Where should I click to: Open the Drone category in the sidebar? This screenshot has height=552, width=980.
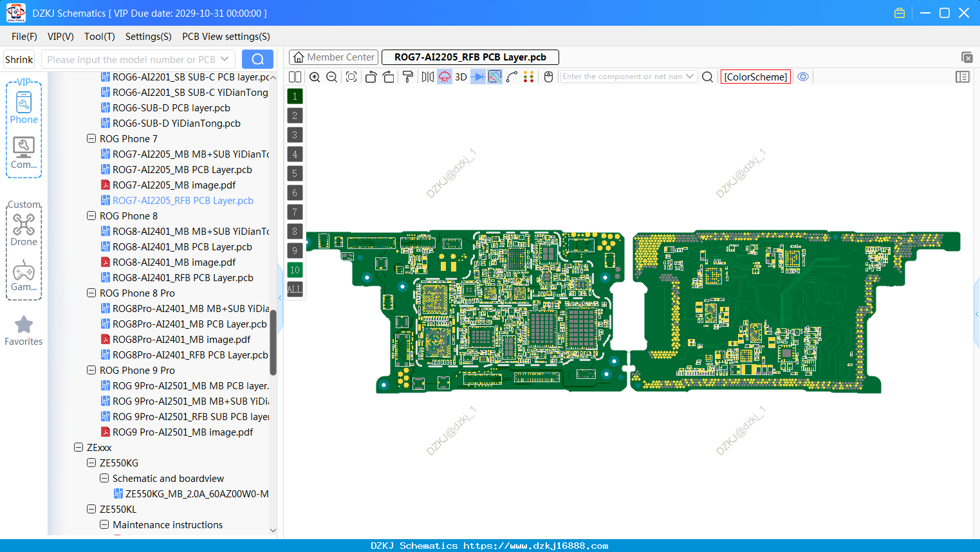pos(24,230)
